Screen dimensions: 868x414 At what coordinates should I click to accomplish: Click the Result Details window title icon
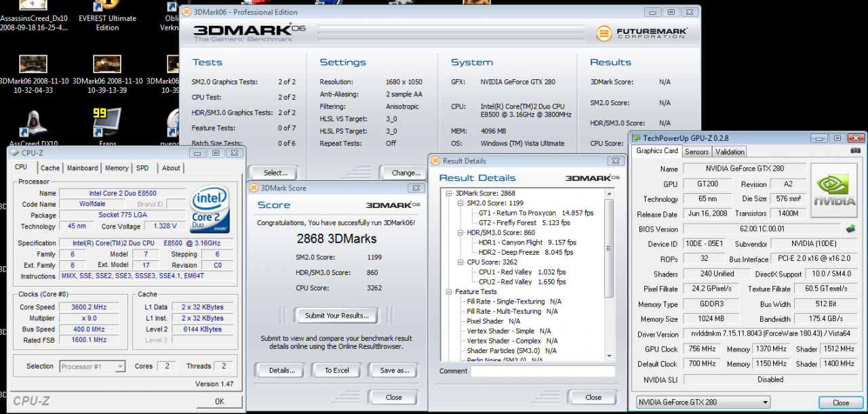[x=435, y=161]
